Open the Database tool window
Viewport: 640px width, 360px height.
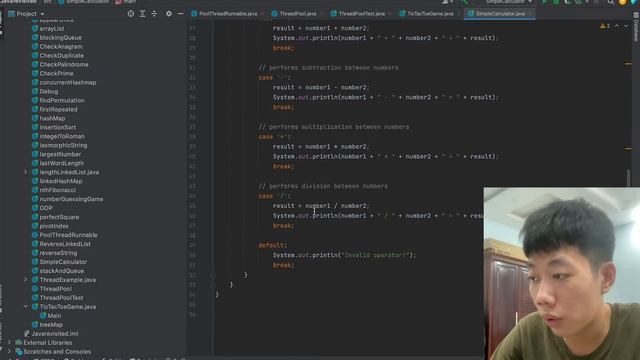(x=636, y=28)
